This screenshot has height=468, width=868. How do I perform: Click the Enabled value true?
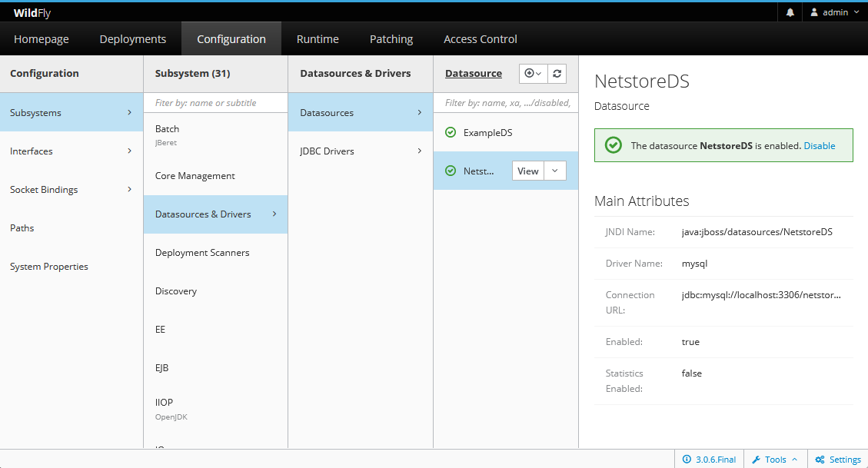pos(690,342)
